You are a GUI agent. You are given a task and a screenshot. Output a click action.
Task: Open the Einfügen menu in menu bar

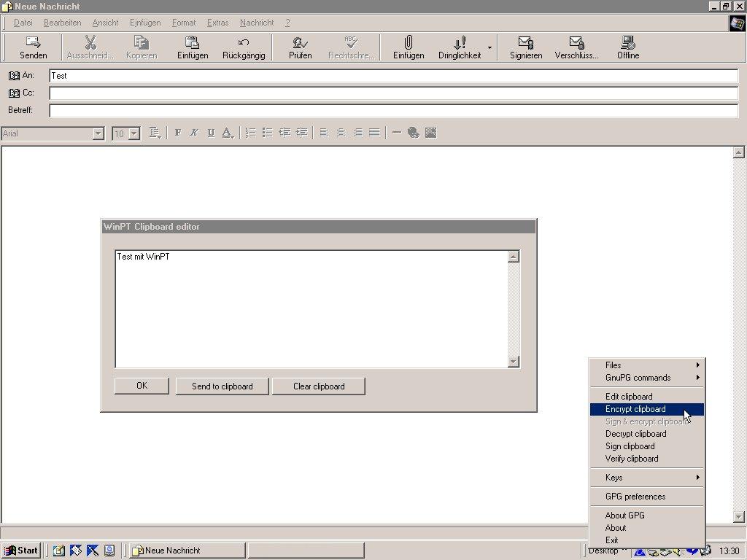coord(145,23)
